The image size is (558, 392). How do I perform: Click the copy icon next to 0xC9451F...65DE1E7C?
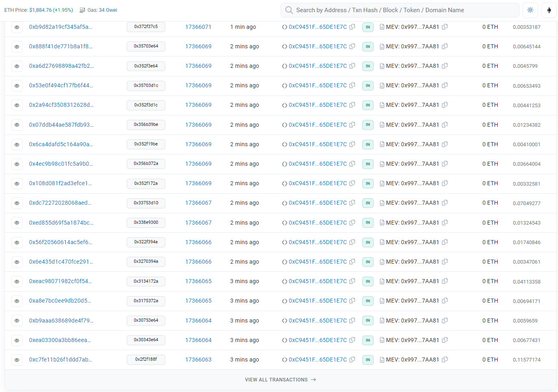[352, 27]
